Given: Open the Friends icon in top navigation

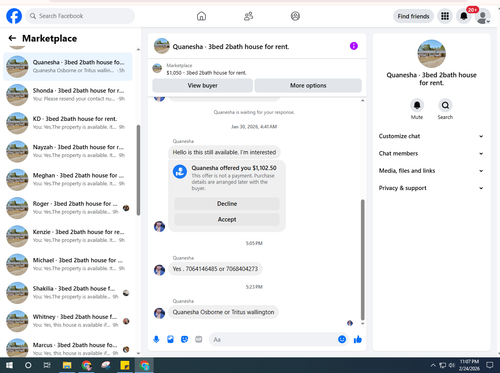Looking at the screenshot, I should tap(248, 16).
